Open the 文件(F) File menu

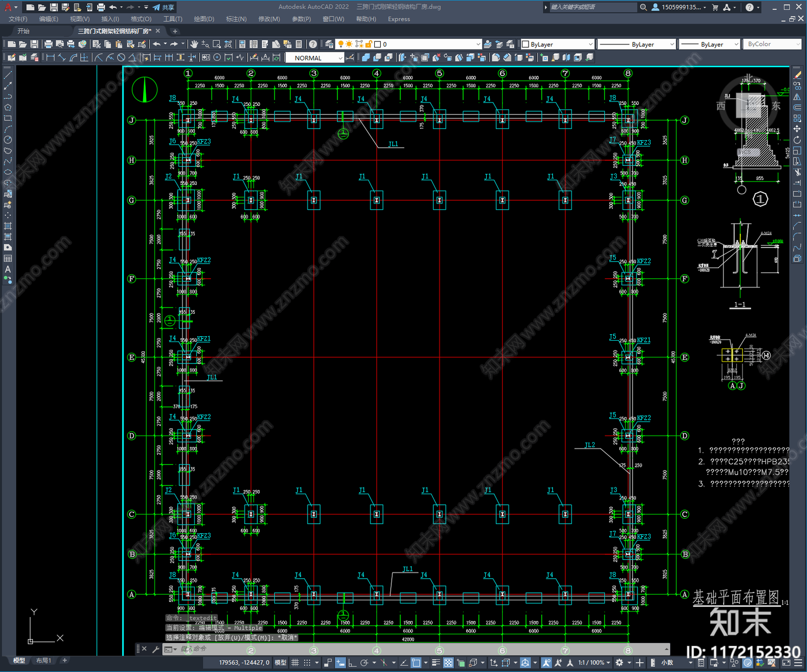(x=18, y=19)
